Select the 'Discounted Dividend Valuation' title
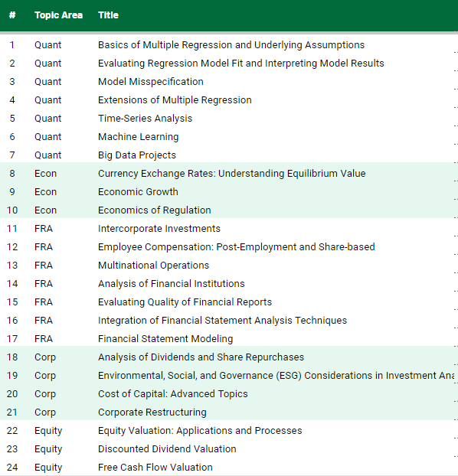Image resolution: width=458 pixels, height=476 pixels. coord(167,449)
